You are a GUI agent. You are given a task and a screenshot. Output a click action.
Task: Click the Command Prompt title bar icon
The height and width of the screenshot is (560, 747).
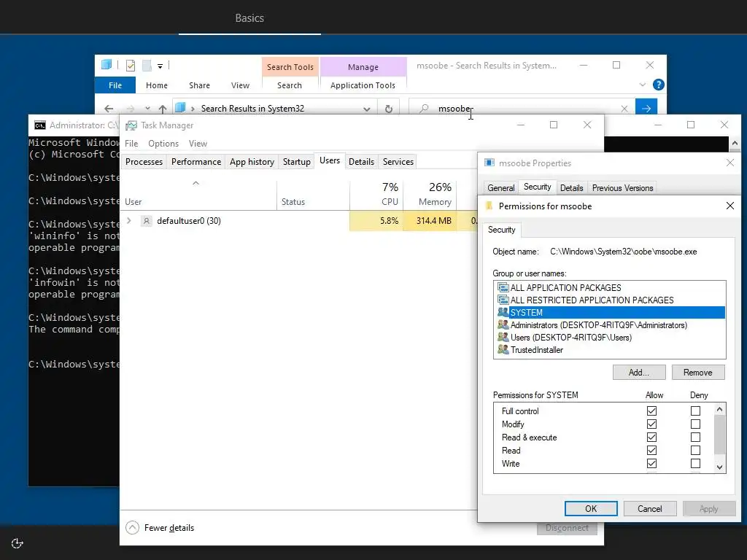click(x=40, y=125)
